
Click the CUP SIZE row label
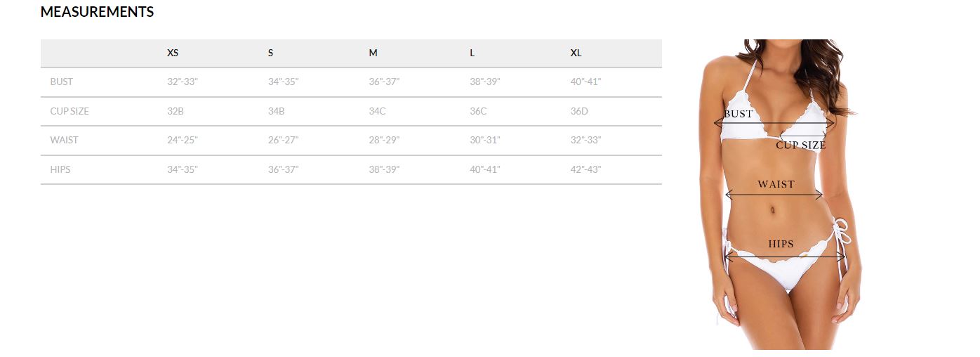[x=69, y=111]
